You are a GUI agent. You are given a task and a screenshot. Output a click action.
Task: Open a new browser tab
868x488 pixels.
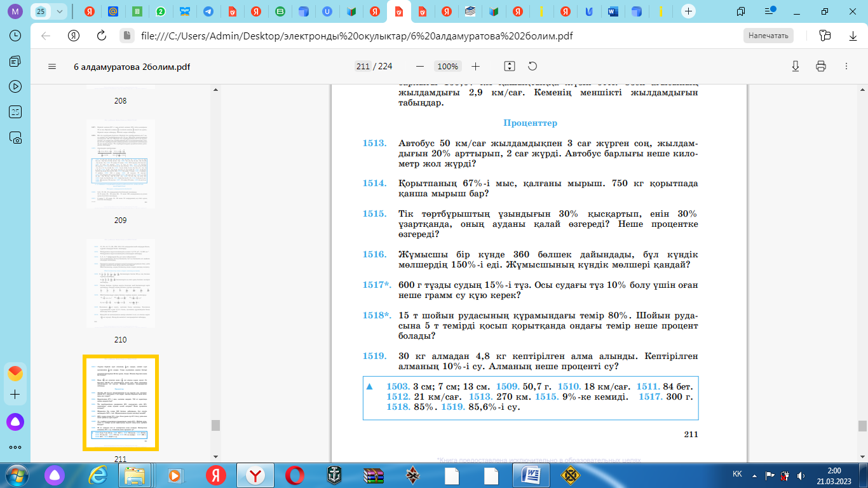click(688, 11)
